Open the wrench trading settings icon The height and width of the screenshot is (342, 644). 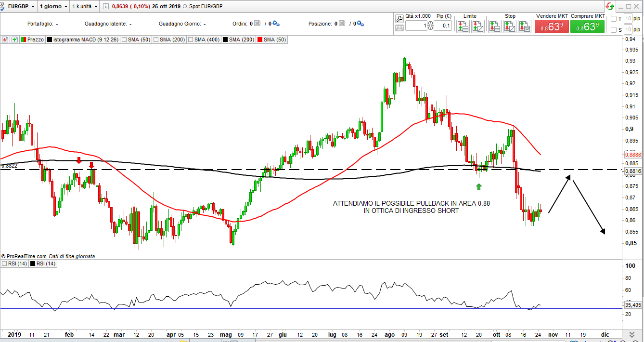click(x=399, y=19)
